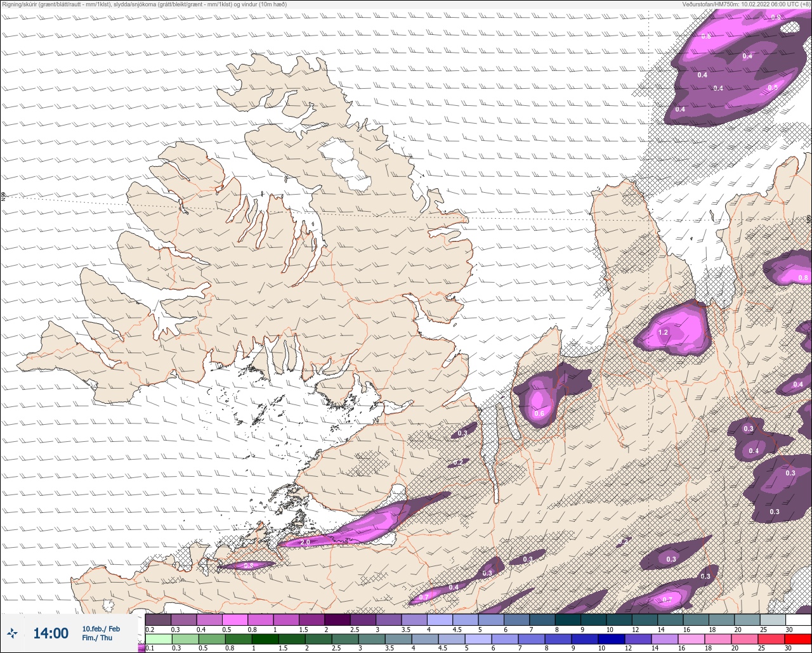Pick the deep blue 10 swatch, lower legend row
The image size is (812, 653).
pyautogui.click(x=611, y=639)
